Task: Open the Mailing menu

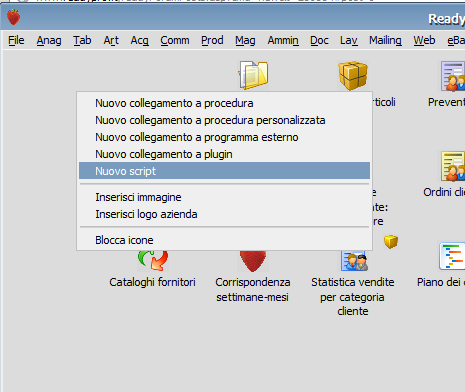Action: [385, 40]
